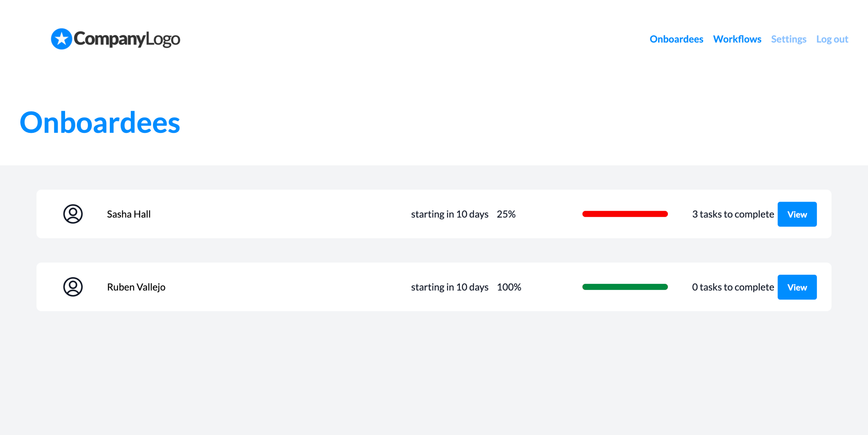868x435 pixels.
Task: Click Ruben Vallejo's green progress bar
Action: 625,287
